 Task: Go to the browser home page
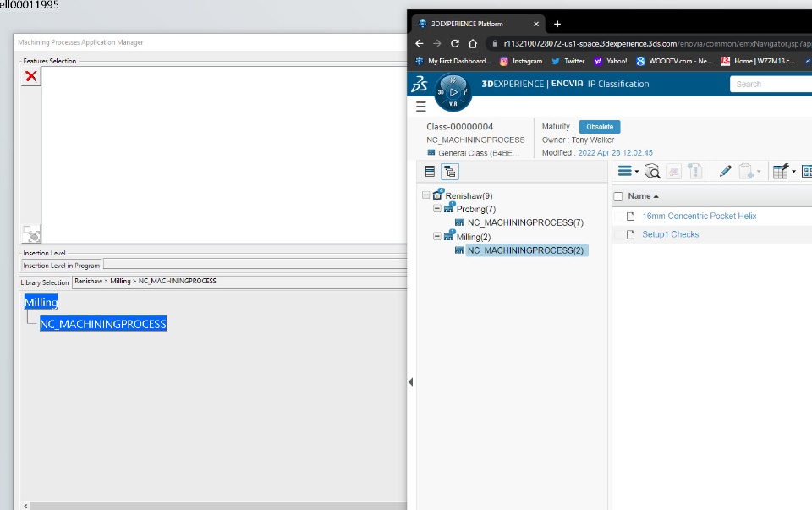473,43
